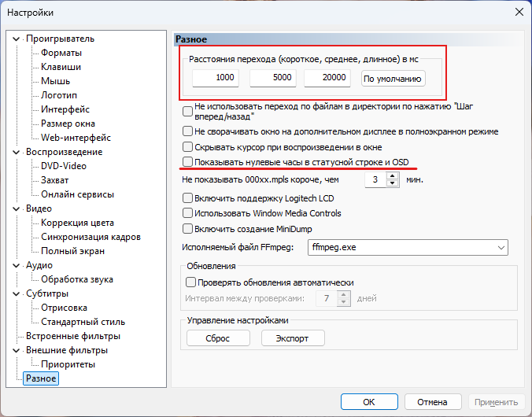Select Разное in the settings tree
This screenshot has width=532, height=417.
[41, 378]
